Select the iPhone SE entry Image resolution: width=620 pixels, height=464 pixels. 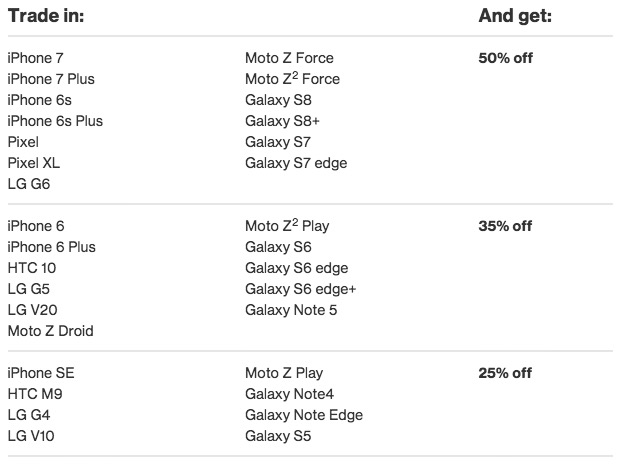click(41, 373)
